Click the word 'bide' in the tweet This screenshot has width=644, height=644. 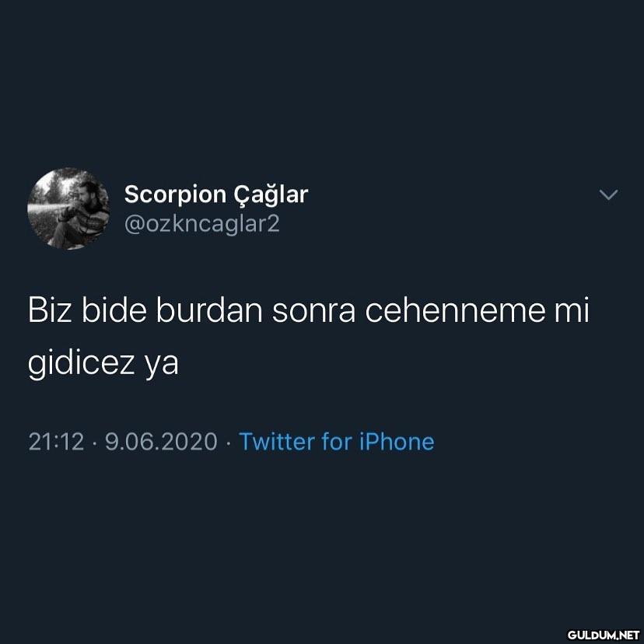click(x=114, y=310)
